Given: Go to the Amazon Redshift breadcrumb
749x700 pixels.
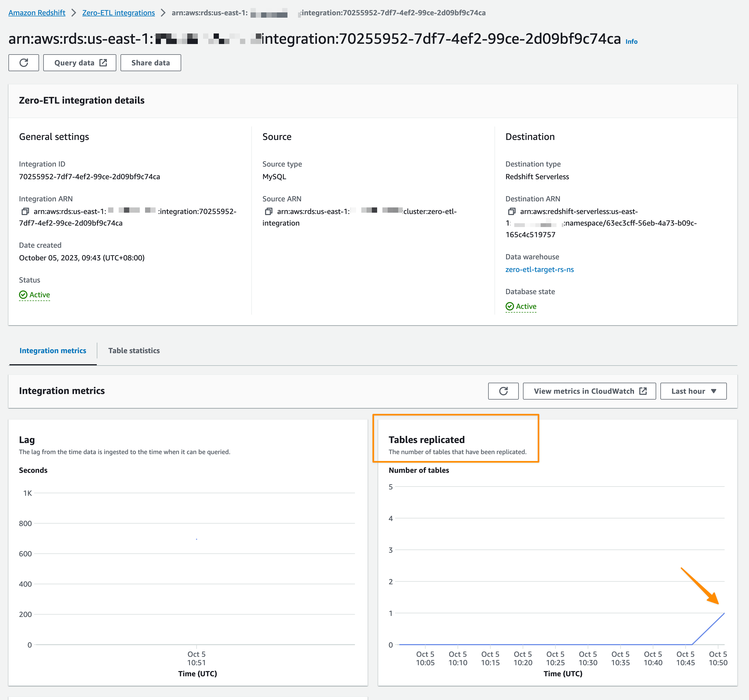Looking at the screenshot, I should 37,13.
